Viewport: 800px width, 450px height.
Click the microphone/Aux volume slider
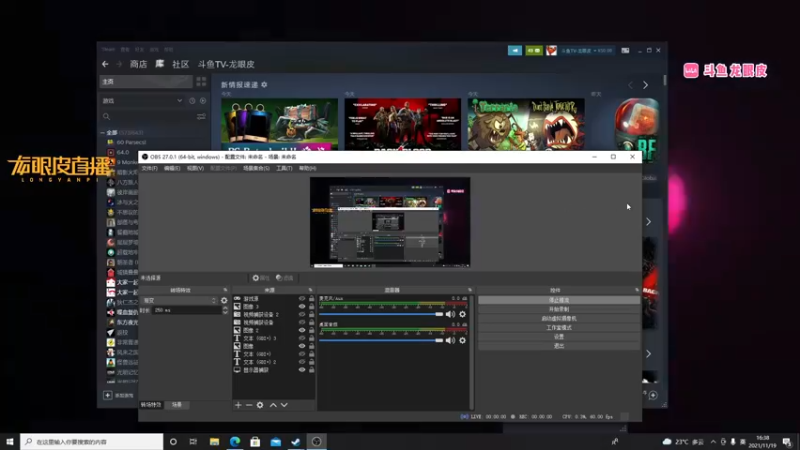click(x=381, y=314)
